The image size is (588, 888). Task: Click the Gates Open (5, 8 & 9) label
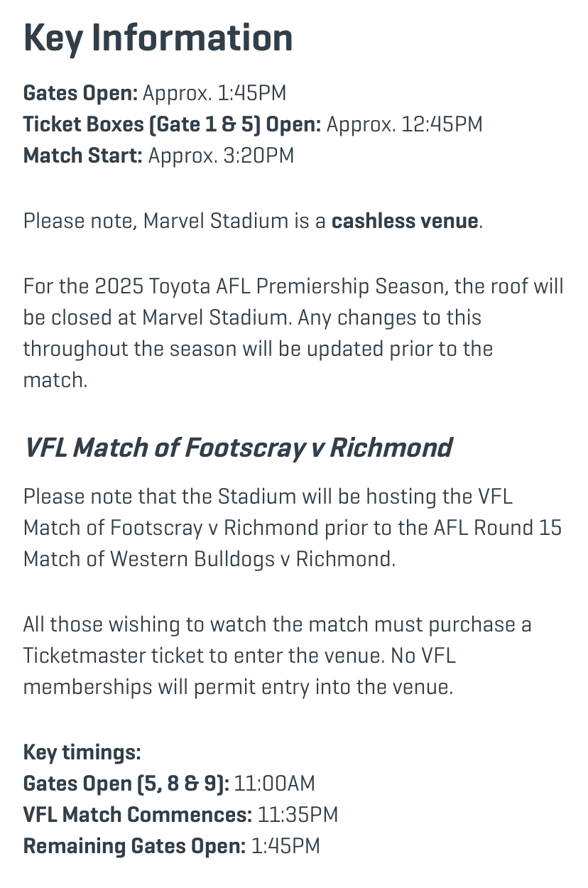(126, 784)
